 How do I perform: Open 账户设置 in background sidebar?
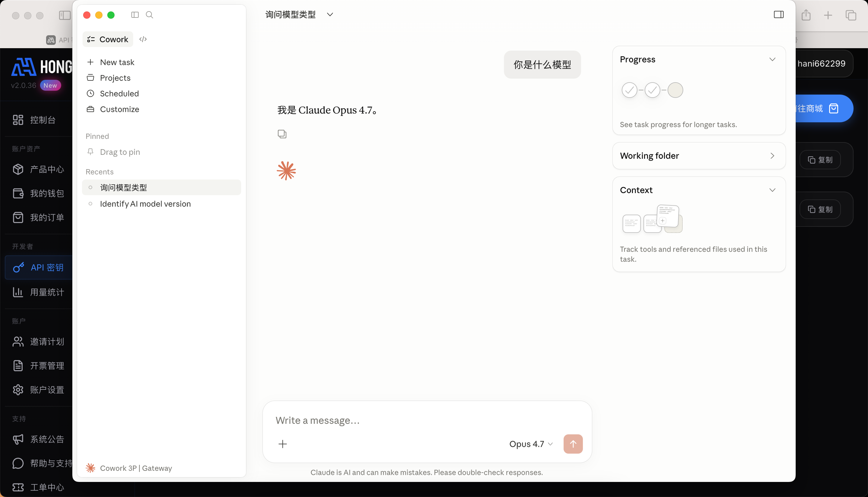coord(38,390)
